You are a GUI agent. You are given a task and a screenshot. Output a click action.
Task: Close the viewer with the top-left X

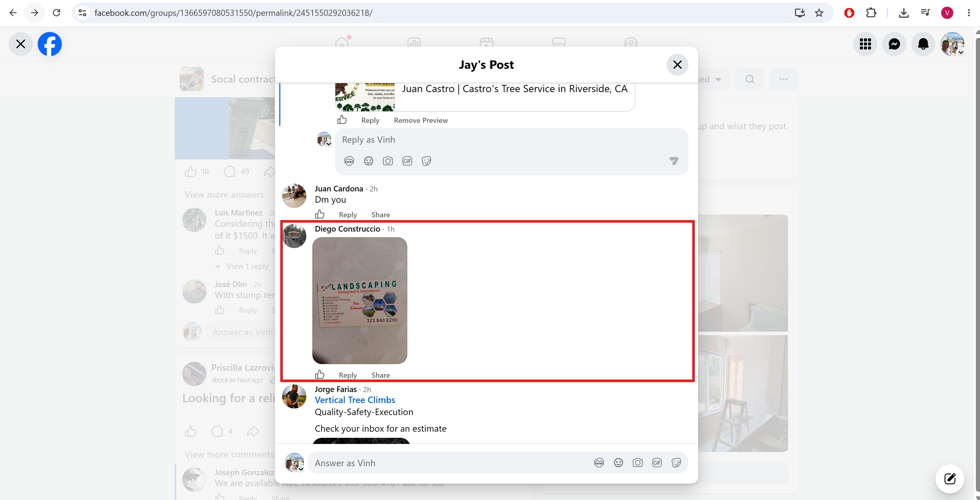[20, 44]
